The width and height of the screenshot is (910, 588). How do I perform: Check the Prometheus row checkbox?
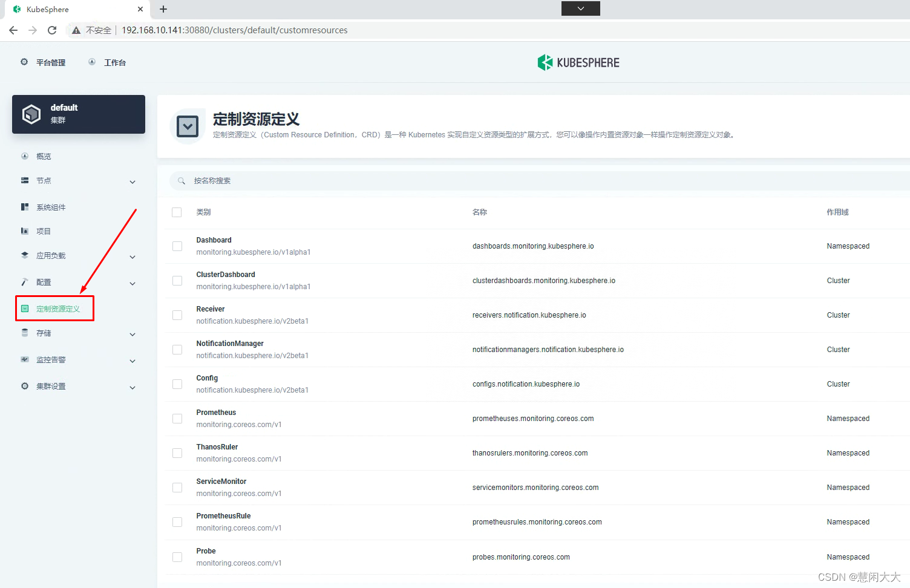pos(177,419)
